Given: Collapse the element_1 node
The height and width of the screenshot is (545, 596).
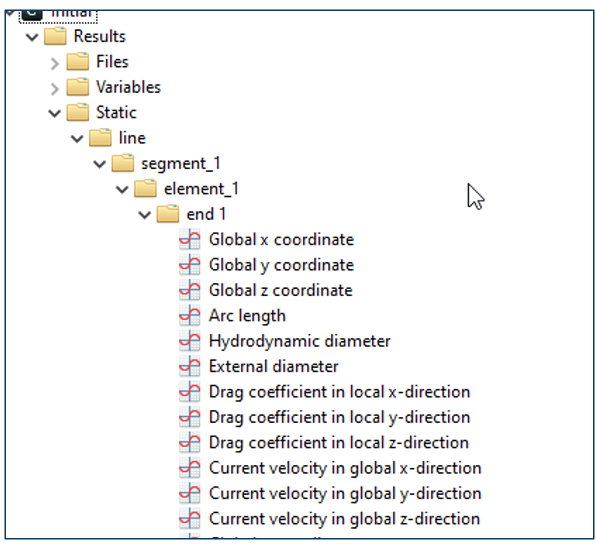Looking at the screenshot, I should pyautogui.click(x=122, y=190).
